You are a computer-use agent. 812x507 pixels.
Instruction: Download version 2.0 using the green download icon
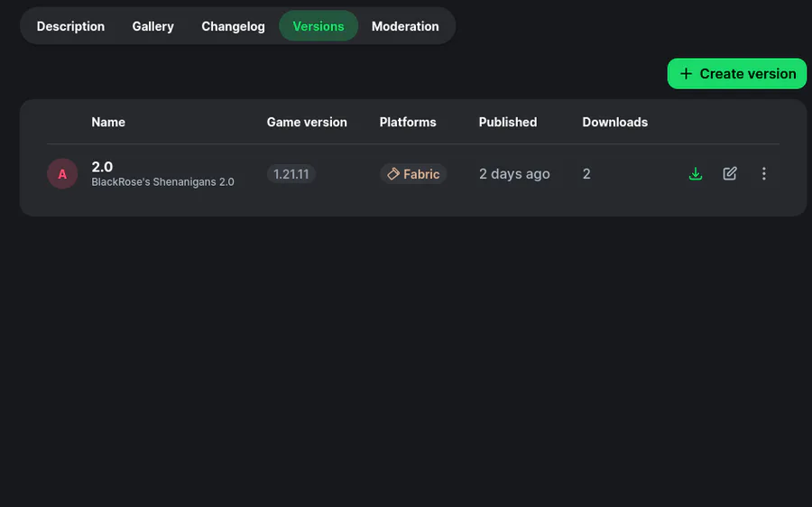pos(695,174)
